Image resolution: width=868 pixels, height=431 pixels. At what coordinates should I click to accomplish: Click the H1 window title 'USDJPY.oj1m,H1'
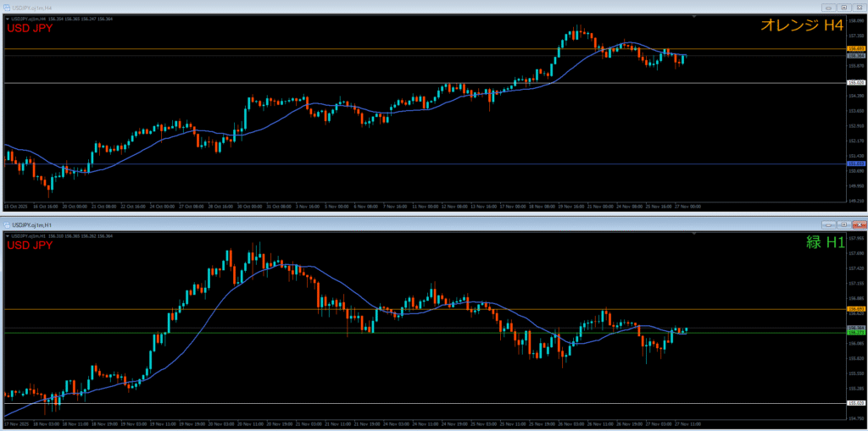[30, 225]
